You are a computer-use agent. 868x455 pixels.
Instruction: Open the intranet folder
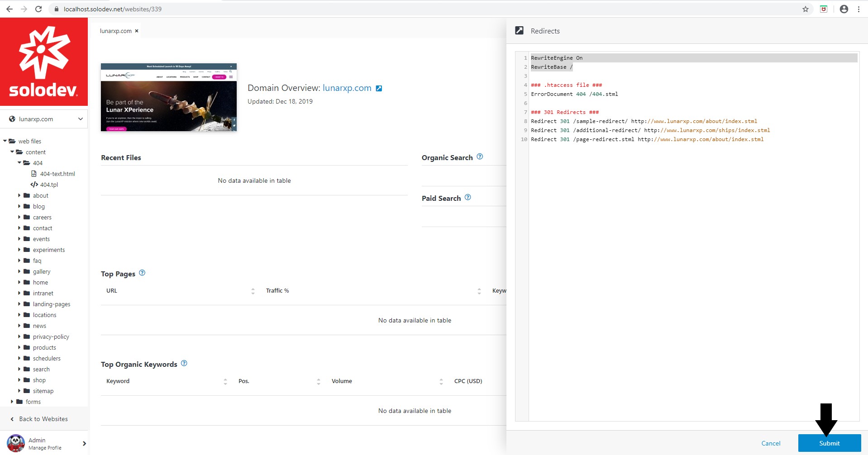[x=43, y=293]
